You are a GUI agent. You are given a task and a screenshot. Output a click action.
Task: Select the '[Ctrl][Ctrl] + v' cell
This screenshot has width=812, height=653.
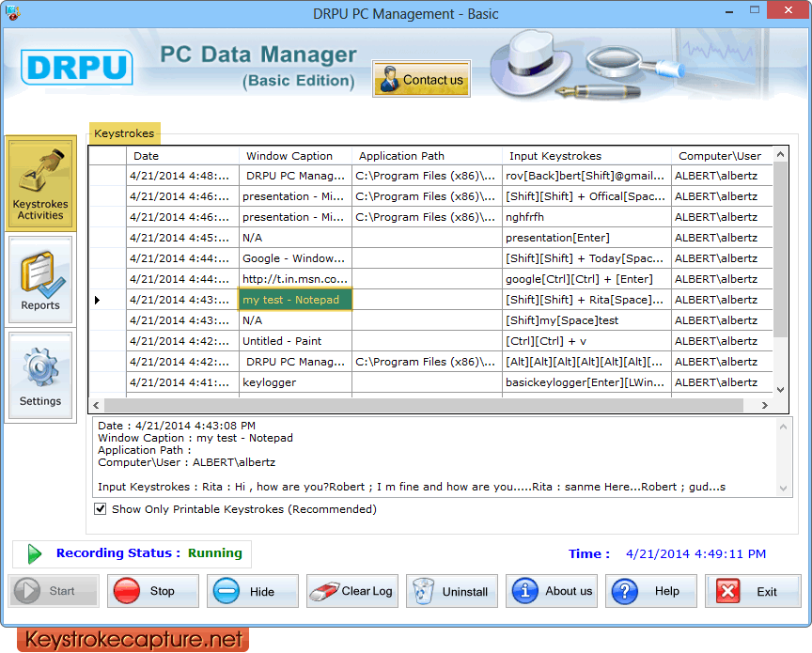pos(586,341)
